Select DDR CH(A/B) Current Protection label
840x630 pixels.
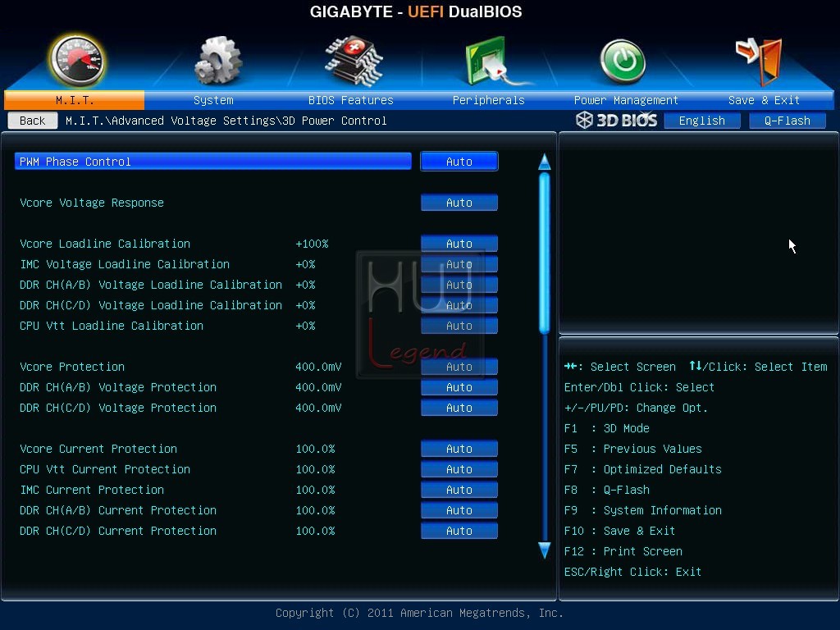(118, 510)
